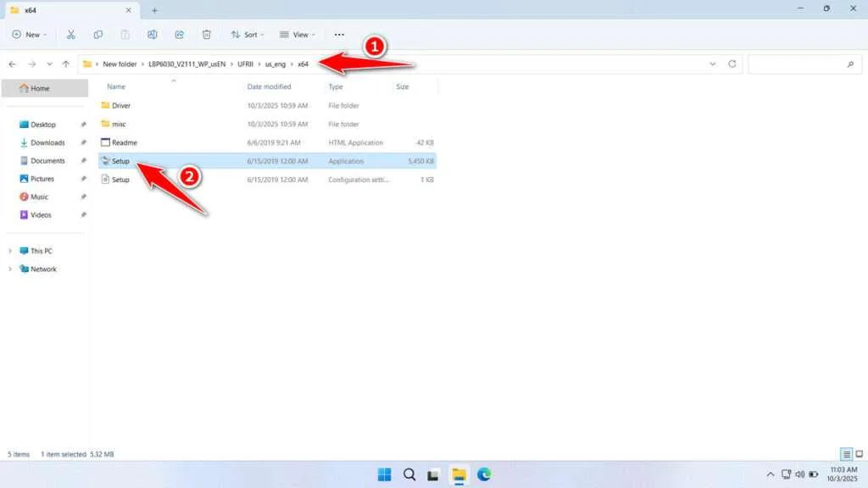868x488 pixels.
Task: Open the View dropdown menu
Action: (298, 35)
